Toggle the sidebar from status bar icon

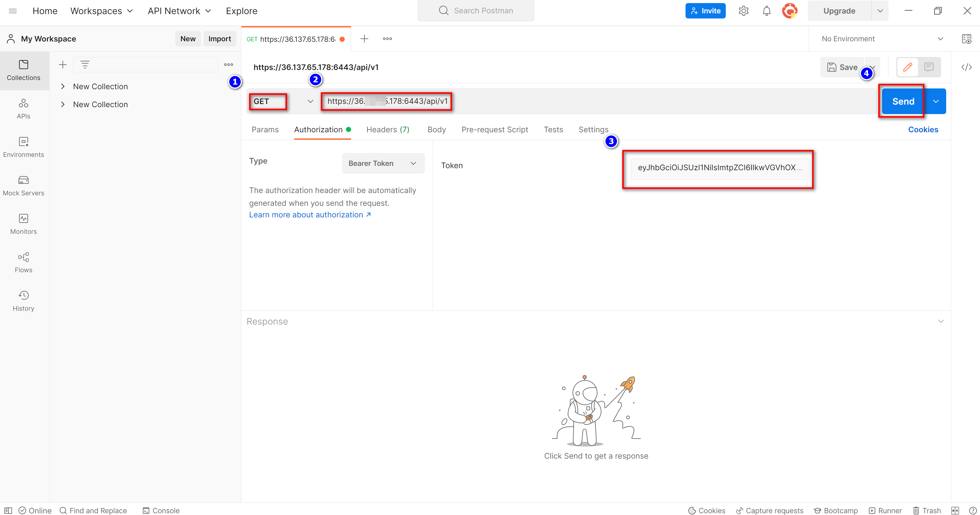8,510
